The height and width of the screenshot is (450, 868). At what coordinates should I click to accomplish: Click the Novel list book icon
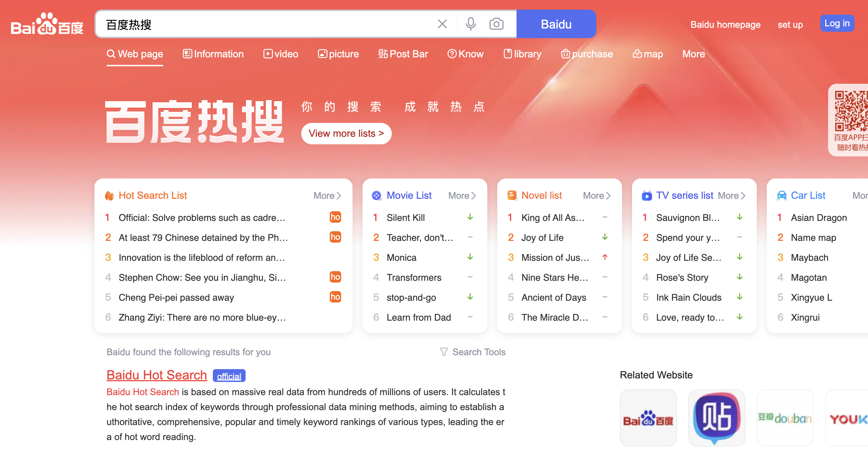pyautogui.click(x=512, y=195)
